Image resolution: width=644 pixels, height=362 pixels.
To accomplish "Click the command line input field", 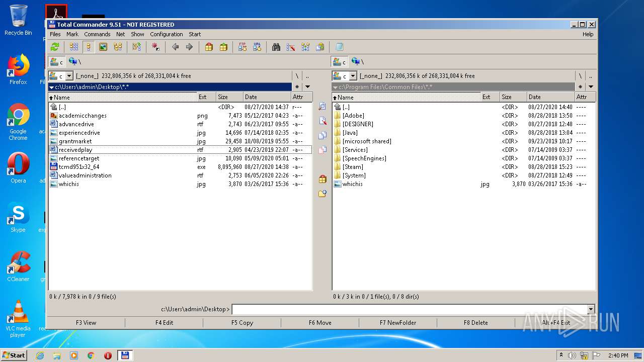I will pyautogui.click(x=410, y=309).
